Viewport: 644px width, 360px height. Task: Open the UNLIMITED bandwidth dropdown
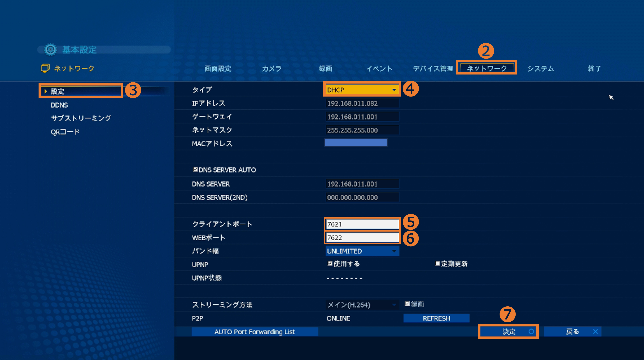pos(362,251)
